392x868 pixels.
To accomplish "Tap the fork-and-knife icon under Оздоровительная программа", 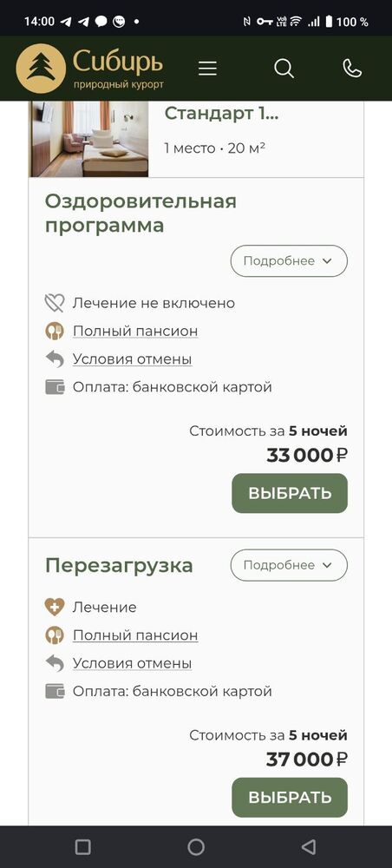I will (55, 332).
